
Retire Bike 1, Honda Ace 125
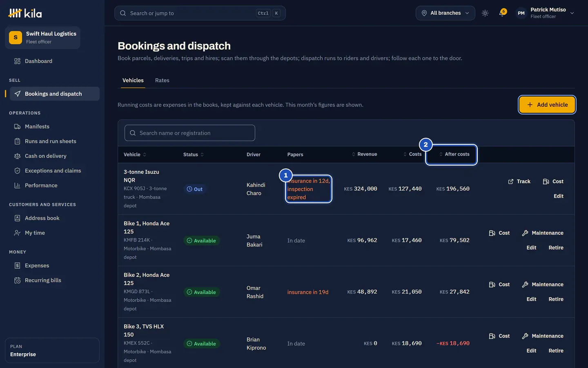[x=556, y=248]
